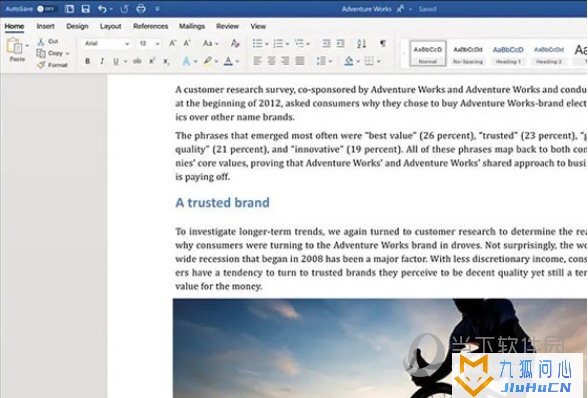Viewport: 588px width, 398px height.
Task: Open the Review tab
Action: [227, 26]
